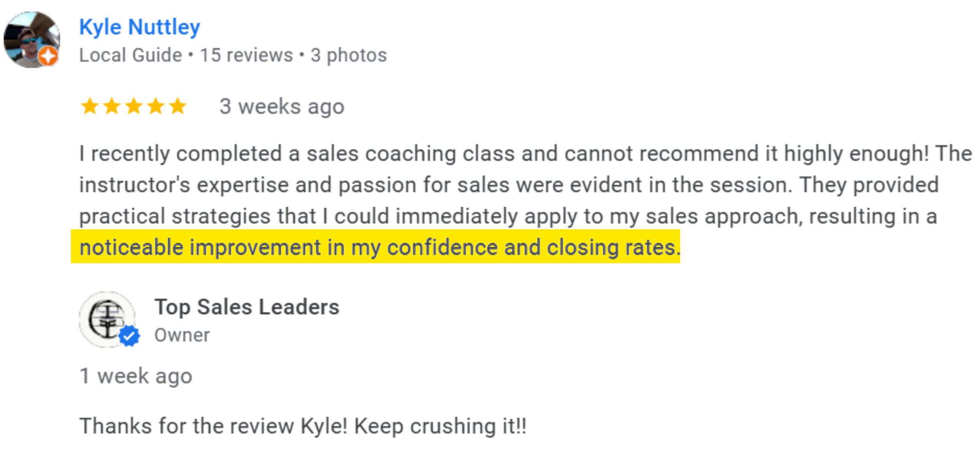Click the "15 reviews" count

246,55
